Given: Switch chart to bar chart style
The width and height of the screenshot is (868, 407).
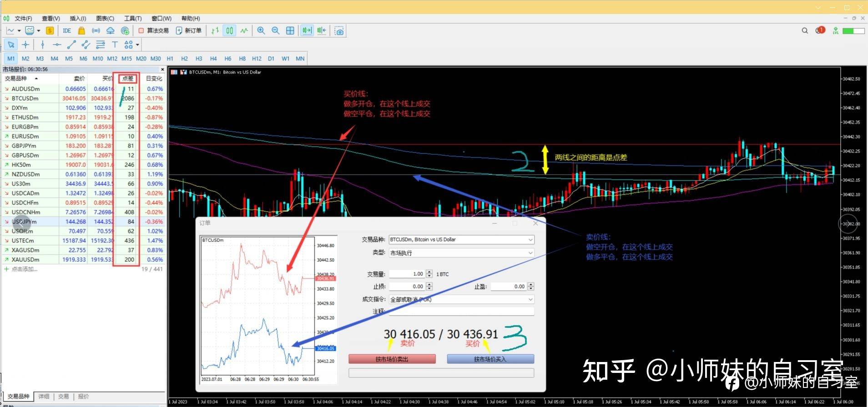Looking at the screenshot, I should pyautogui.click(x=215, y=30).
